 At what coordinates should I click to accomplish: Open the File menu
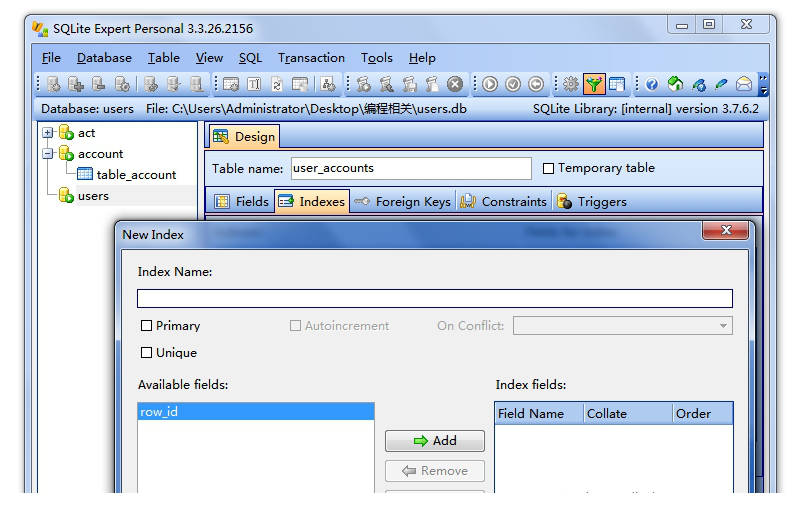[51, 58]
